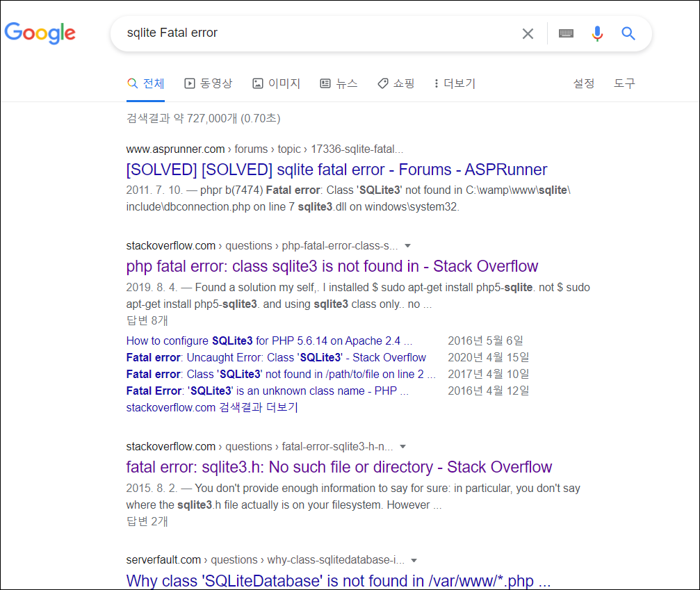
Task: Click 'stackoverflow.com 검색결과 더보기' link
Action: (x=212, y=407)
